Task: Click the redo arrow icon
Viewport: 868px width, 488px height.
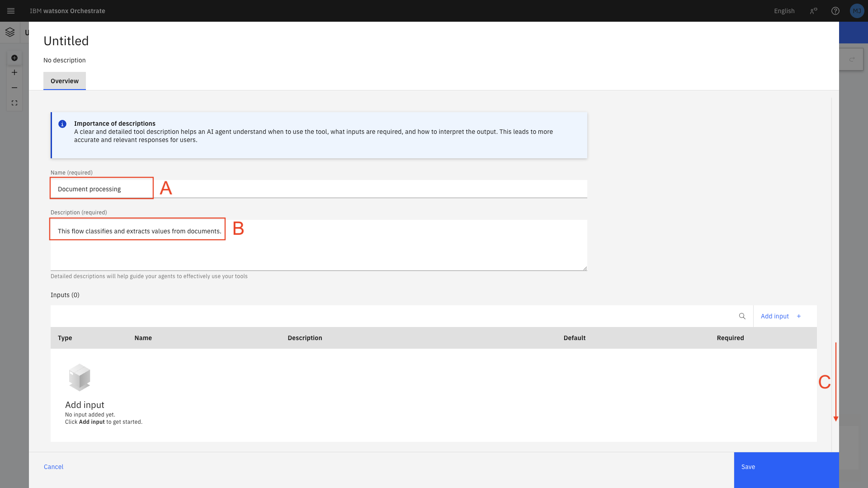Action: pyautogui.click(x=852, y=59)
